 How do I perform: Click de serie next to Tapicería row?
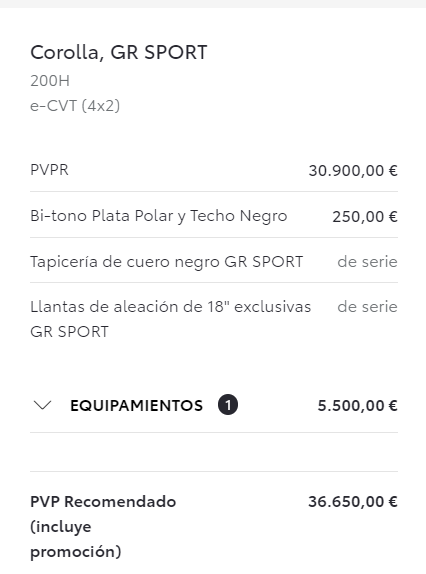click(x=367, y=262)
